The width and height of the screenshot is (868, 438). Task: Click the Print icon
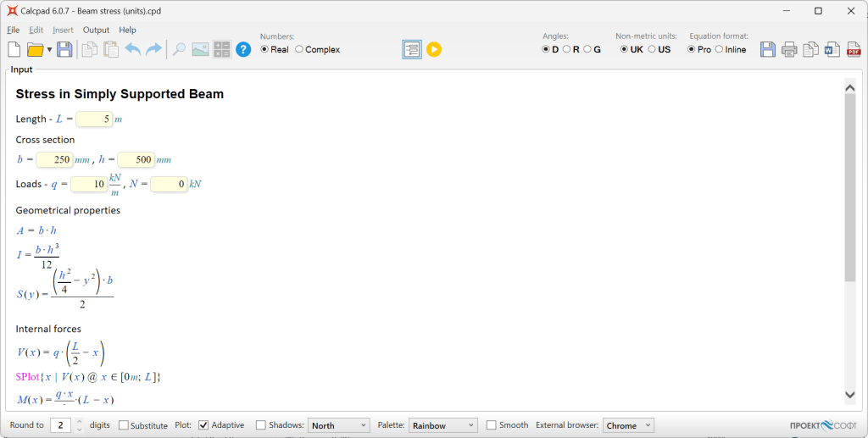tap(789, 50)
